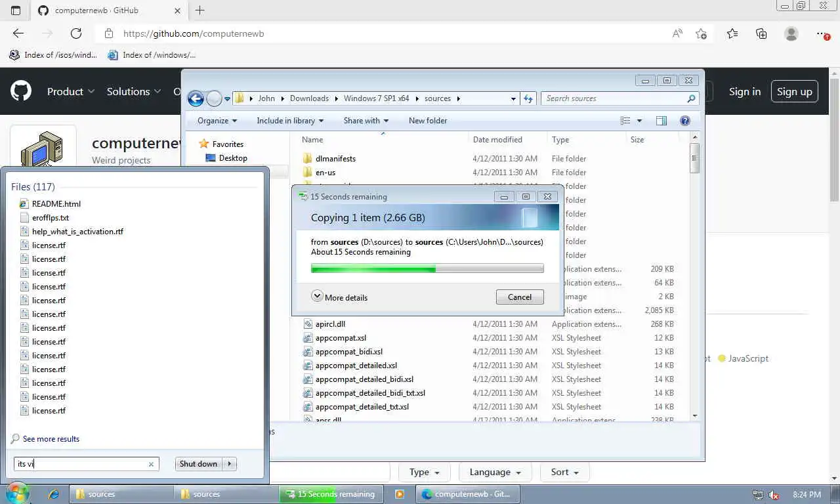Click the browser back arrow
Viewport: 840px width, 504px height.
click(18, 33)
